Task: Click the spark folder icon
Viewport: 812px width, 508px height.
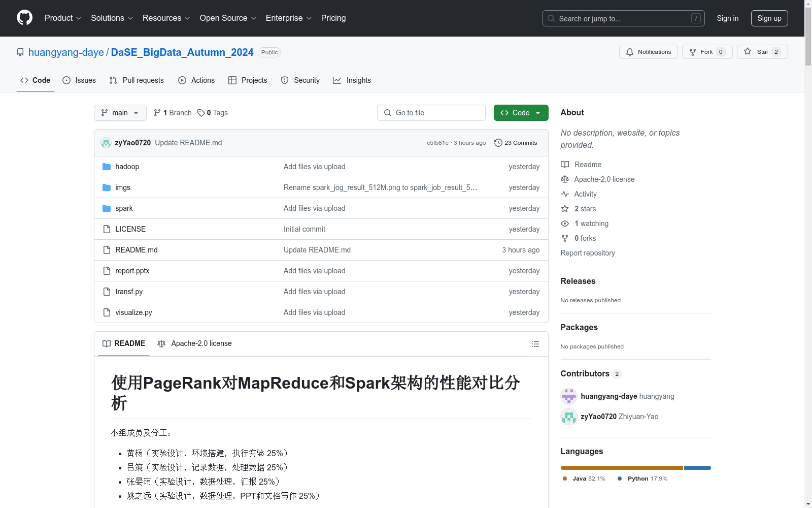Action: pyautogui.click(x=107, y=208)
